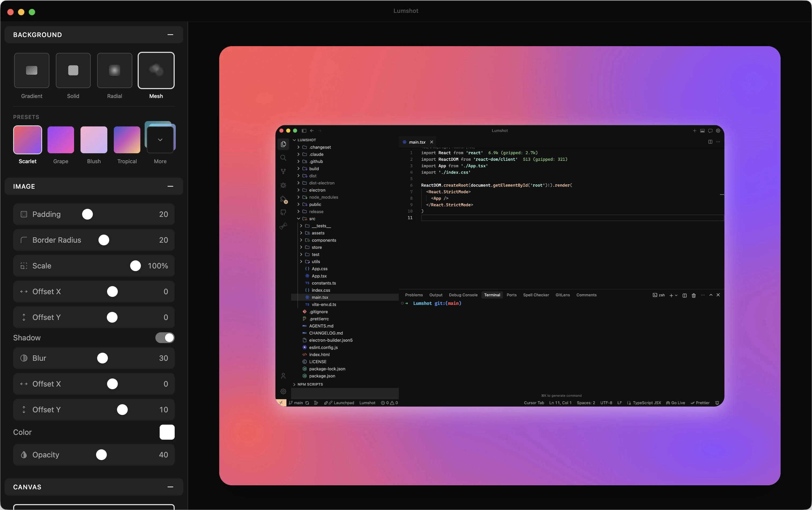Image resolution: width=812 pixels, height=510 pixels.
Task: Click the Opacity droplet icon
Action: coord(24,455)
